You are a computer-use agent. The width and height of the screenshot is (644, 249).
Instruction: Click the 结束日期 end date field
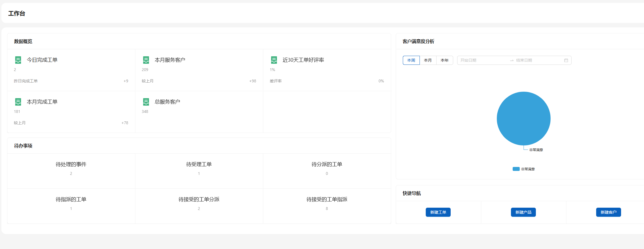click(539, 60)
